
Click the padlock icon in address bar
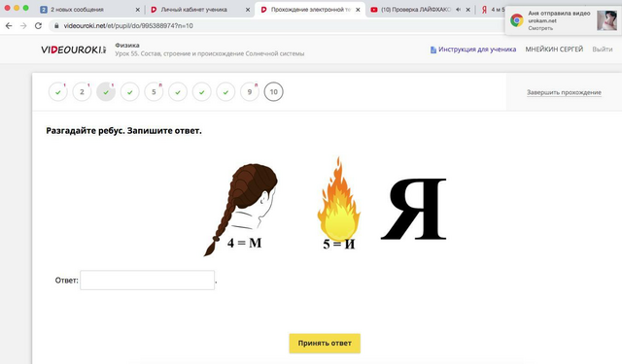(56, 26)
